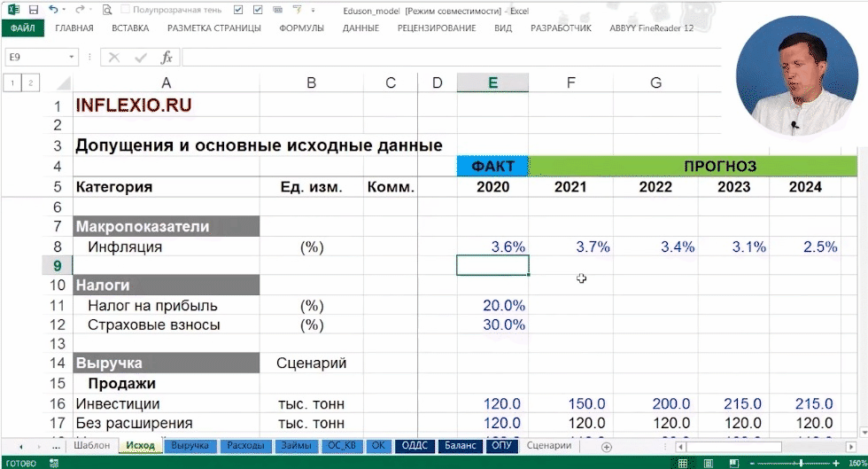Screen dimensions: 868x469
Task: Switch to Page Layout view in the status bar
Action: [x=708, y=463]
